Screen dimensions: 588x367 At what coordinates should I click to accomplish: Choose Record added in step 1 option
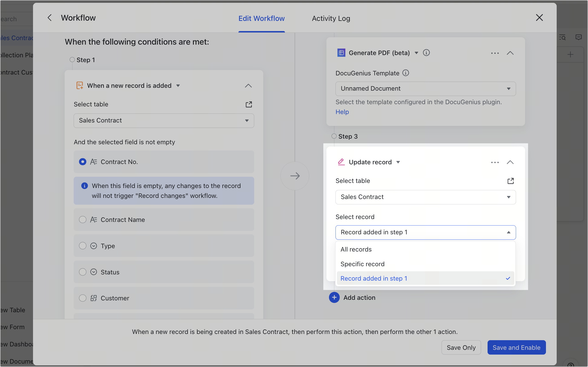(x=425, y=278)
